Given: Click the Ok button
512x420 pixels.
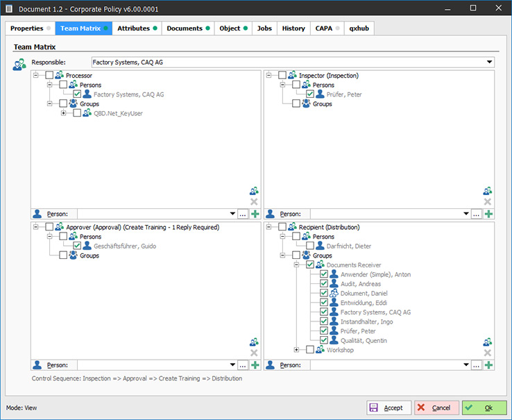Looking at the screenshot, I should [x=484, y=408].
